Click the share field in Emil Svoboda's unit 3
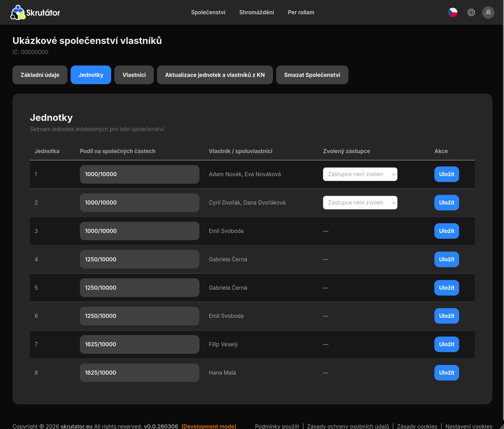504x429 pixels. pyautogui.click(x=139, y=231)
